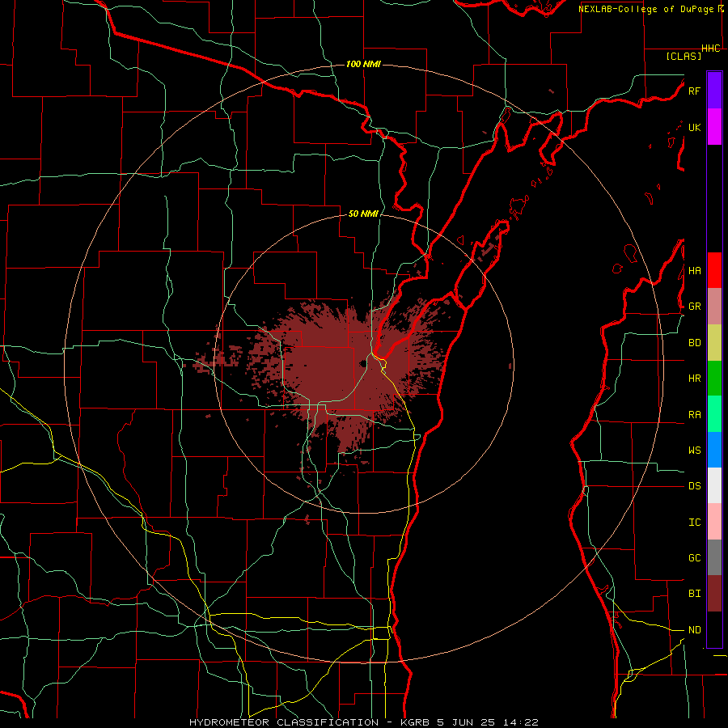The height and width of the screenshot is (728, 728).
Task: Click the blue WS legend swatch
Action: click(x=714, y=450)
